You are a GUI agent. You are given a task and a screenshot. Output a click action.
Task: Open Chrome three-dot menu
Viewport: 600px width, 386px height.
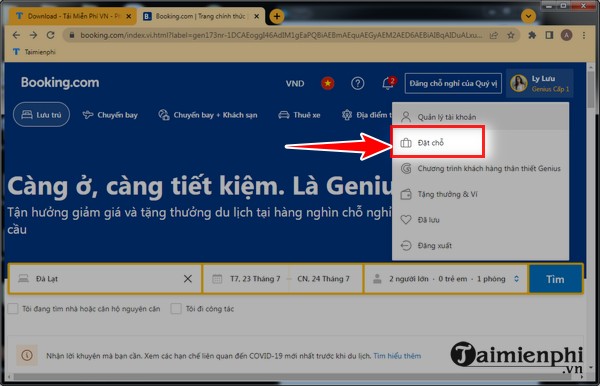coord(584,35)
